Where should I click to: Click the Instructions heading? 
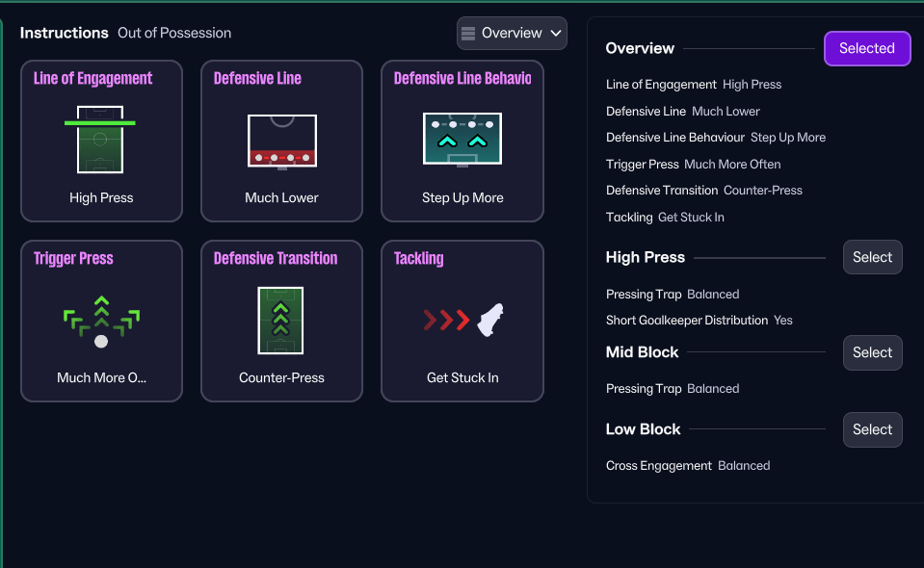(x=64, y=33)
